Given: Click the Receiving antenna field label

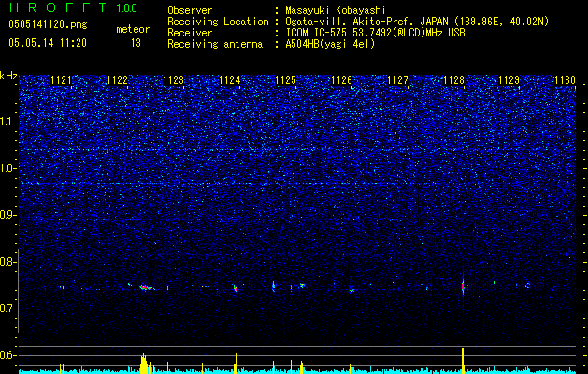Looking at the screenshot, I should (x=215, y=44).
